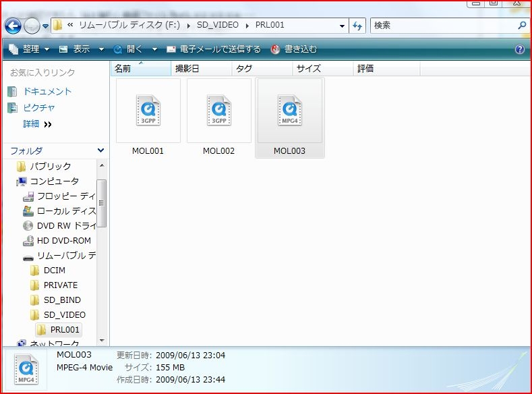This screenshot has height=394, width=532.
Task: Sort by サイズ column header
Action: click(323, 69)
